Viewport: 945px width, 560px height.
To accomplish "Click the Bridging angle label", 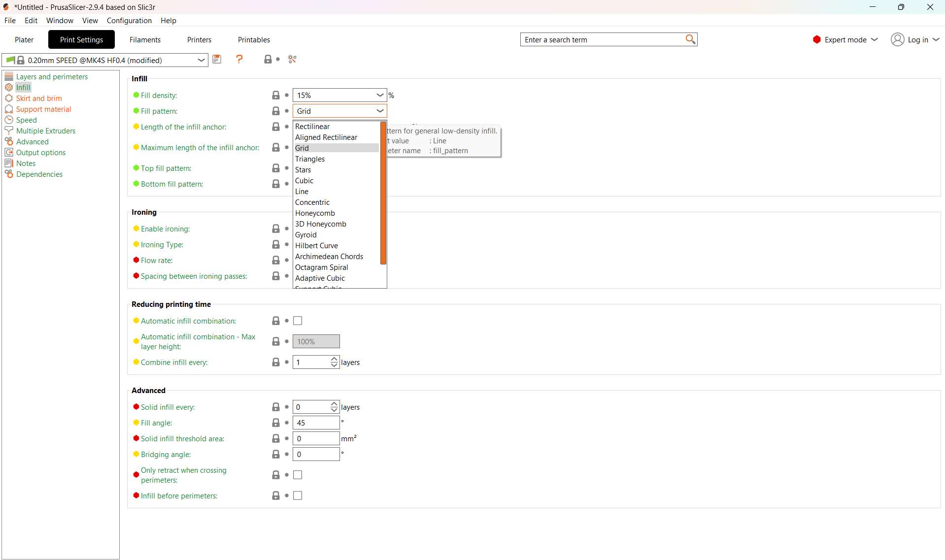I will (x=166, y=454).
